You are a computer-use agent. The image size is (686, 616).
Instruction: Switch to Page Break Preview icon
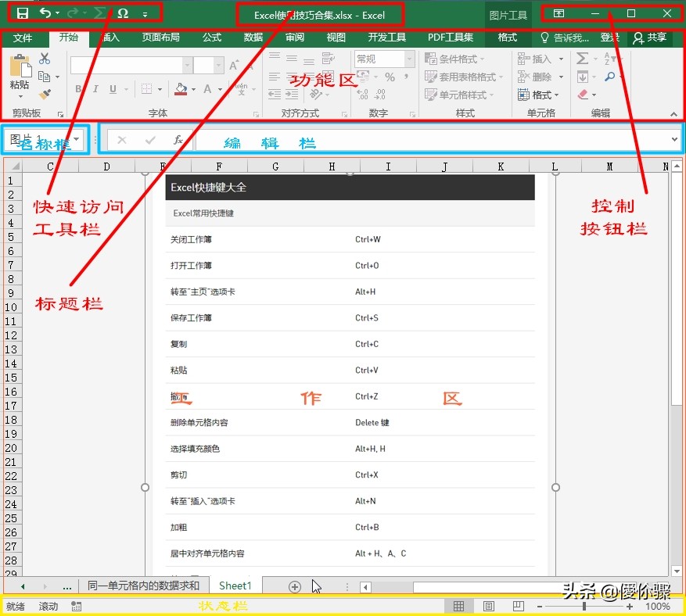pos(518,606)
